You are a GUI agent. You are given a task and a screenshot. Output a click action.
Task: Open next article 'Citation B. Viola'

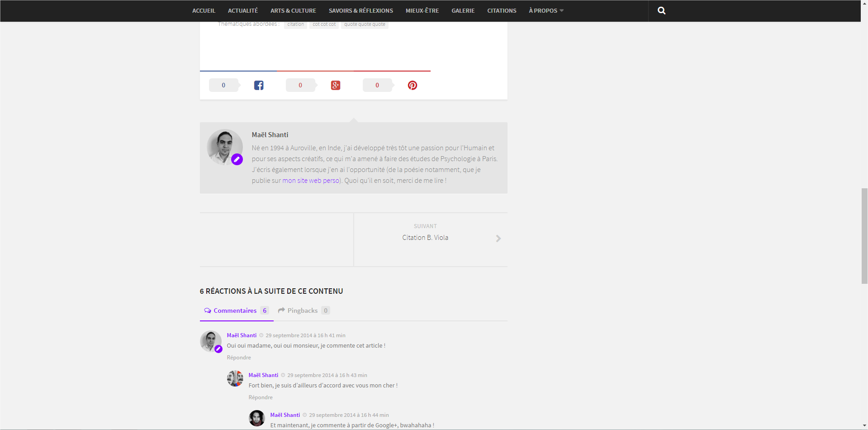[425, 238]
